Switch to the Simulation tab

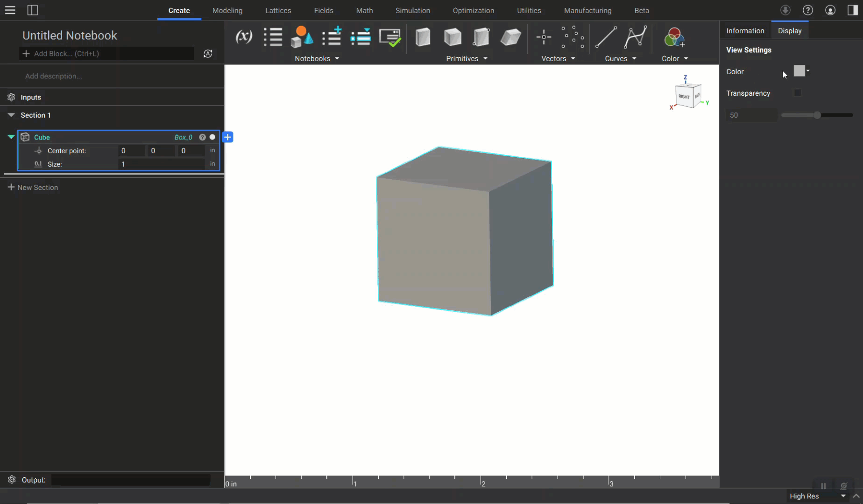413,10
